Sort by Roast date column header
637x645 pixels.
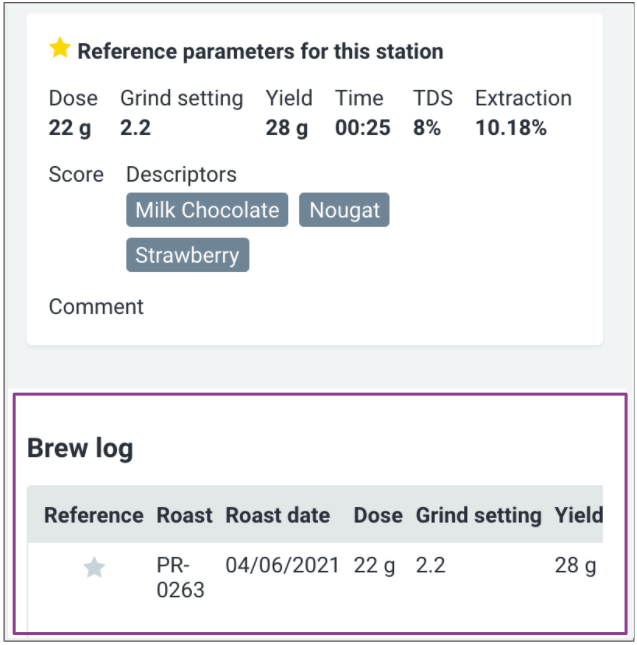(x=277, y=515)
